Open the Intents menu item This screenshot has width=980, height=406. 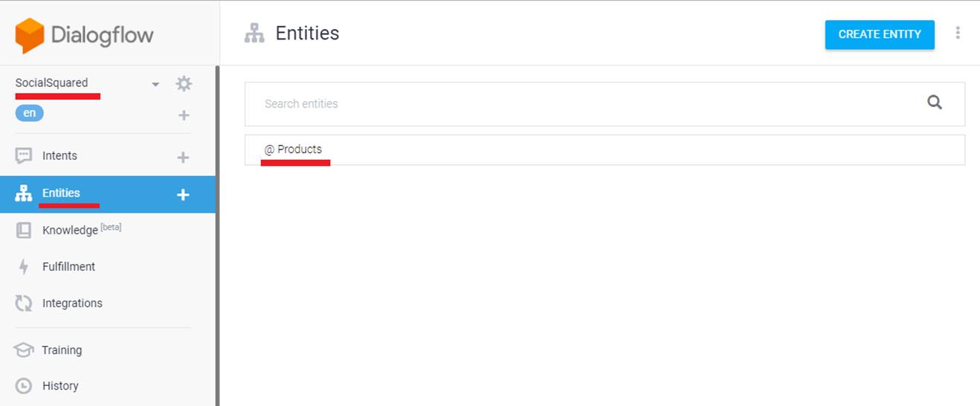tap(59, 156)
